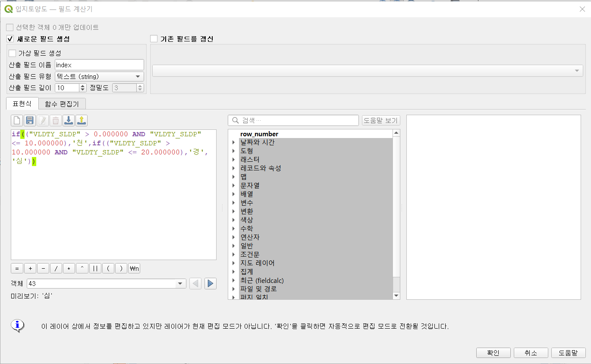Image resolution: width=591 pixels, height=364 pixels.
Task: Select the 집계 function group
Action: tap(247, 272)
